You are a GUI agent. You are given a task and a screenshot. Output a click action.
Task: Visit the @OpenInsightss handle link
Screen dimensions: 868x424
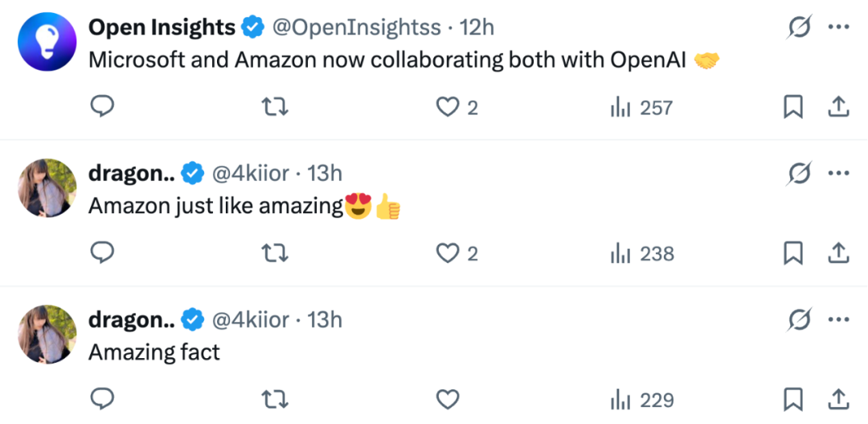pos(357,27)
